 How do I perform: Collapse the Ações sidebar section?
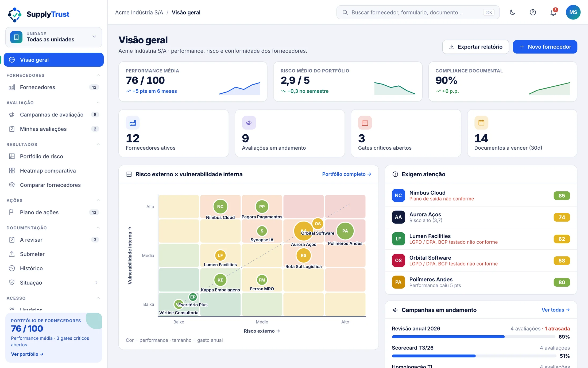click(x=98, y=200)
